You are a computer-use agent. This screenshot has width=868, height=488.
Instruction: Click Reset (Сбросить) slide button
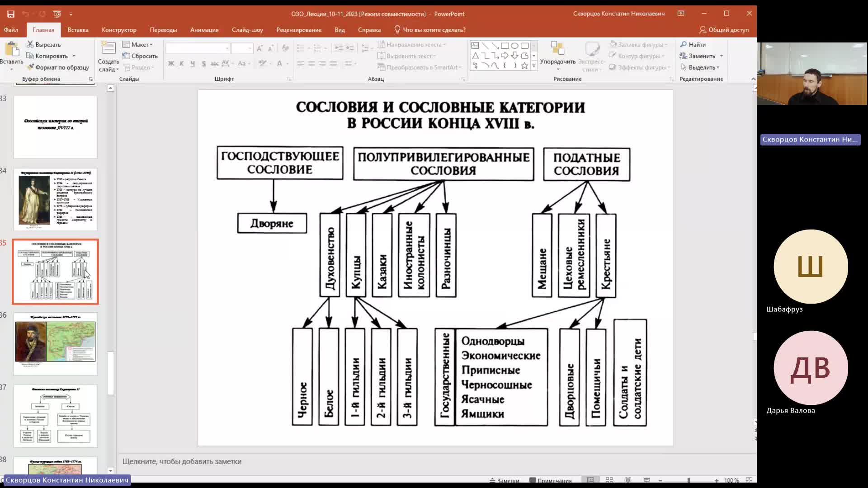[140, 56]
